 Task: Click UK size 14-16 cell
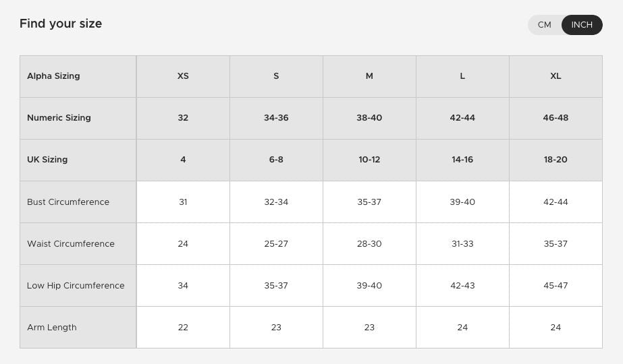pyautogui.click(x=462, y=160)
